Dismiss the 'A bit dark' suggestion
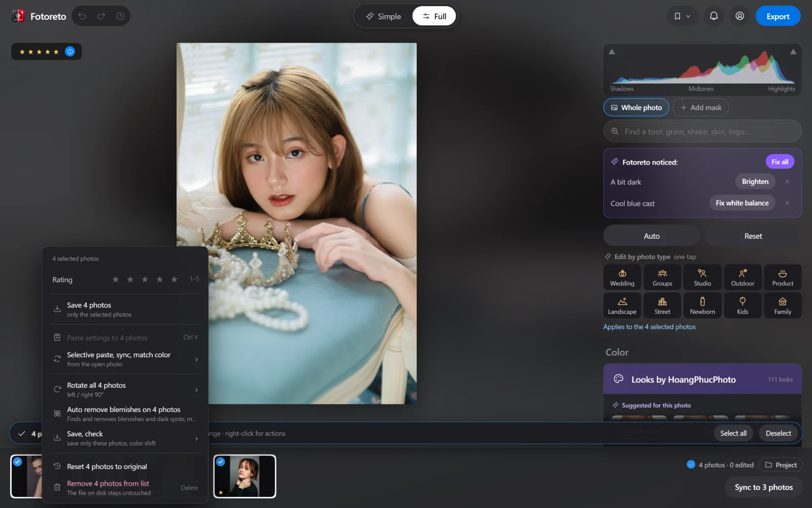Screen dimensions: 812x508 pos(788,182)
